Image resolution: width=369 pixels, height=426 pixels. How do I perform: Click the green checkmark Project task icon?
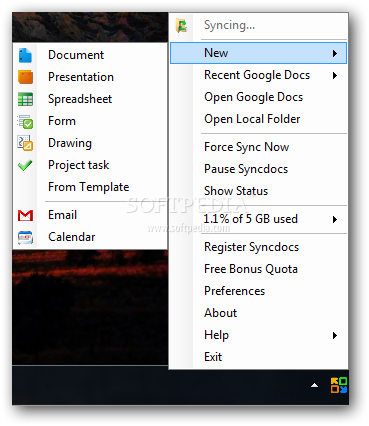tap(25, 165)
